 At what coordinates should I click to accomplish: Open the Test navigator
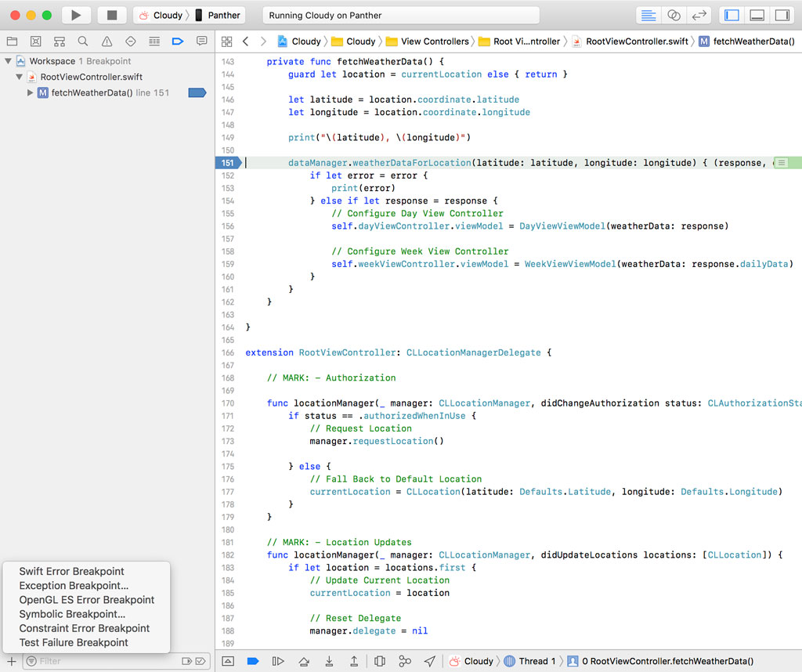(130, 41)
